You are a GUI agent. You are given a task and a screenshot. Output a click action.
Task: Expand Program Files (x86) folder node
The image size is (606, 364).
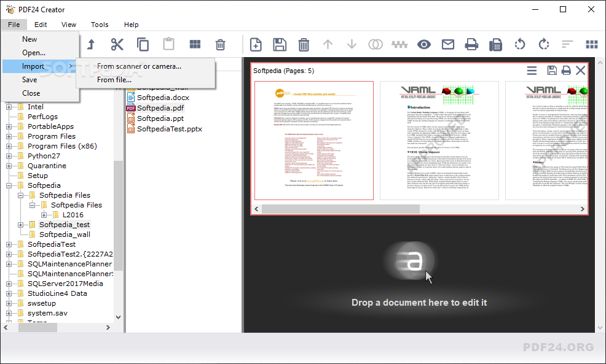click(x=9, y=146)
